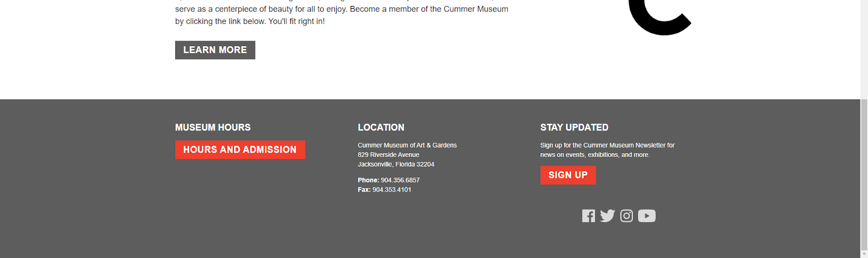The height and width of the screenshot is (258, 868).
Task: Open the Twitter bird icon in footer
Action: coord(608,216)
